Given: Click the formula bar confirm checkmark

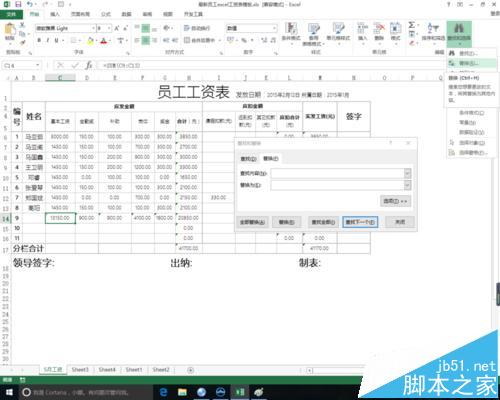Looking at the screenshot, I should tap(75, 65).
